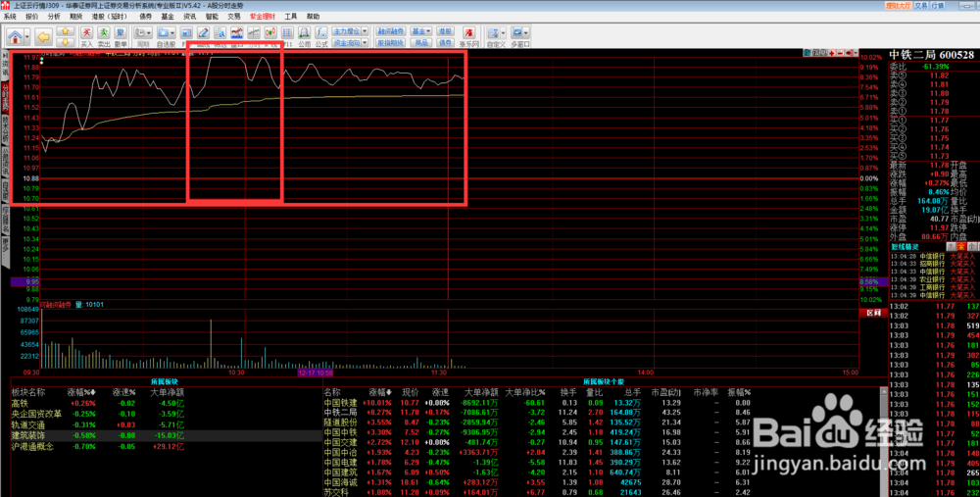Click the green 卖出 sell icon
This screenshot has width=980, height=497.
pos(104,36)
